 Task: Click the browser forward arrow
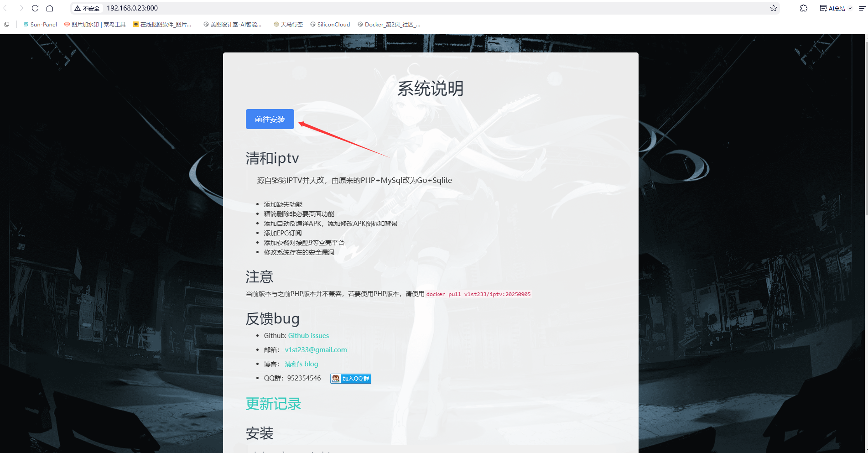point(21,8)
